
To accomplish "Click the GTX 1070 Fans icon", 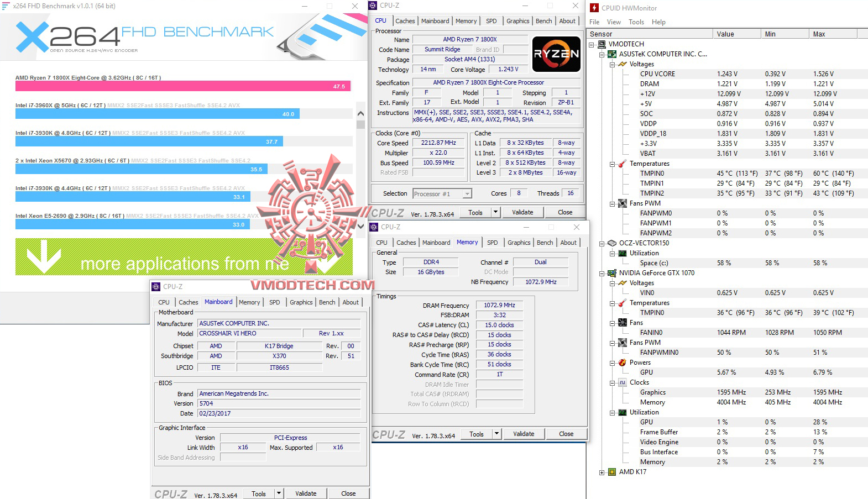I will (x=623, y=323).
